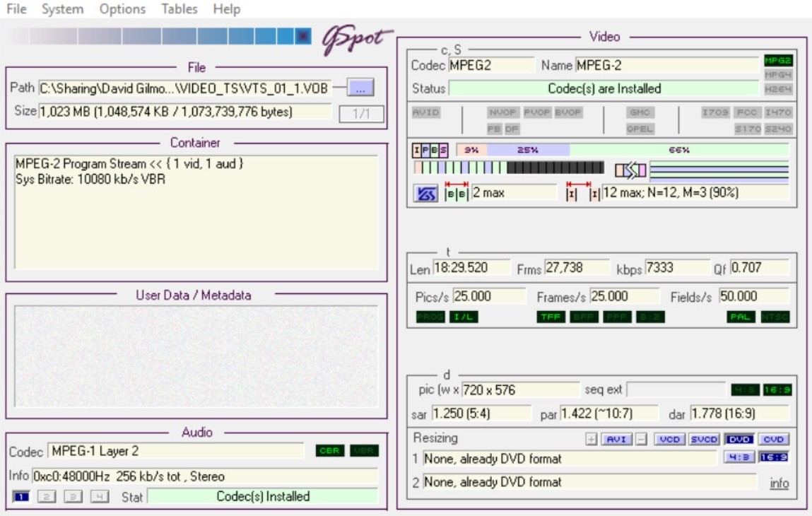Open the Tables menu
The height and width of the screenshot is (516, 812).
click(180, 8)
